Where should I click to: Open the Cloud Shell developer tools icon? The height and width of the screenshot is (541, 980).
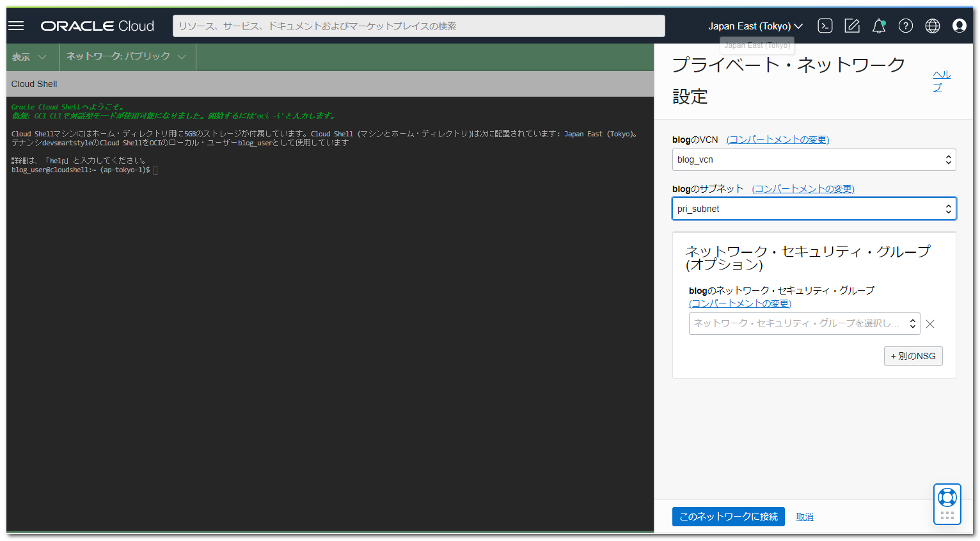pos(825,26)
